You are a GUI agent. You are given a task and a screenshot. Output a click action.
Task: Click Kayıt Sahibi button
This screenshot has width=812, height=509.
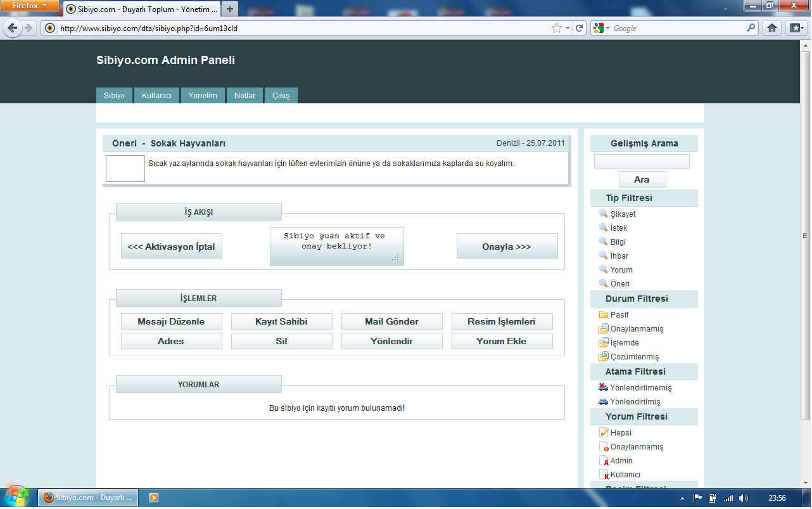(282, 321)
